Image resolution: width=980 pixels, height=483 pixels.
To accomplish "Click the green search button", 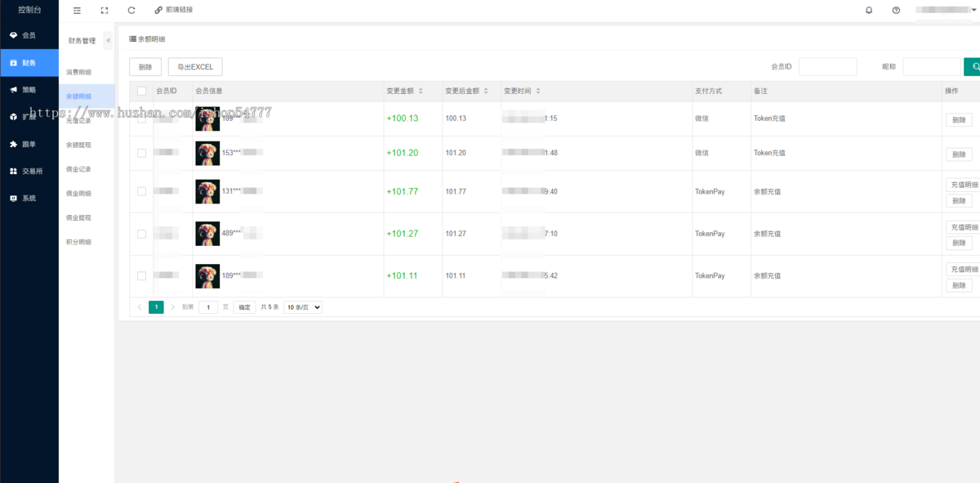I will coord(973,67).
